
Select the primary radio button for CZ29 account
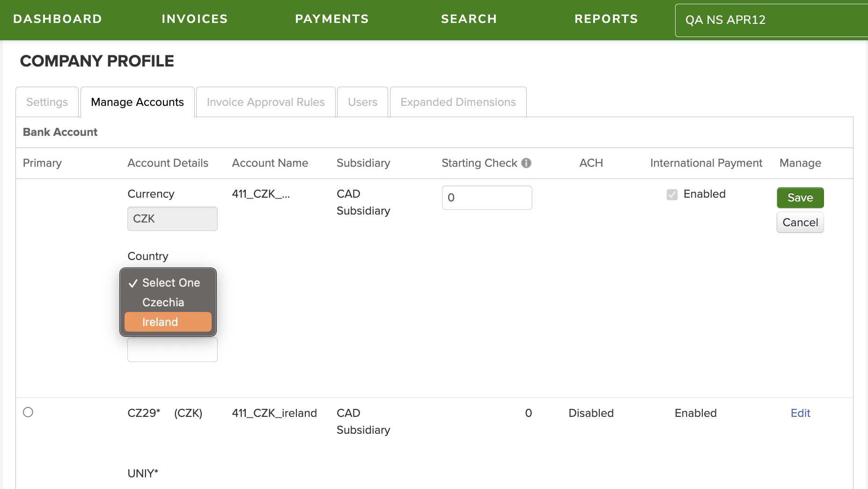pos(28,412)
